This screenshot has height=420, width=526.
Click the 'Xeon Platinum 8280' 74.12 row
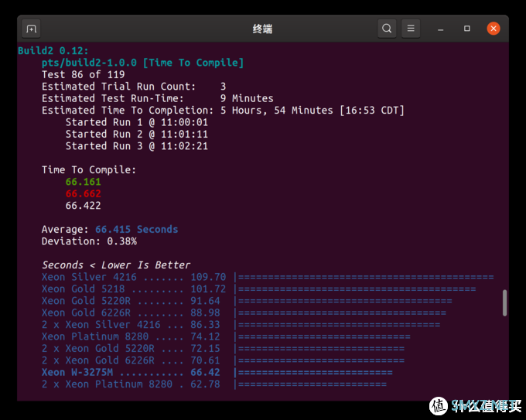[x=130, y=336]
